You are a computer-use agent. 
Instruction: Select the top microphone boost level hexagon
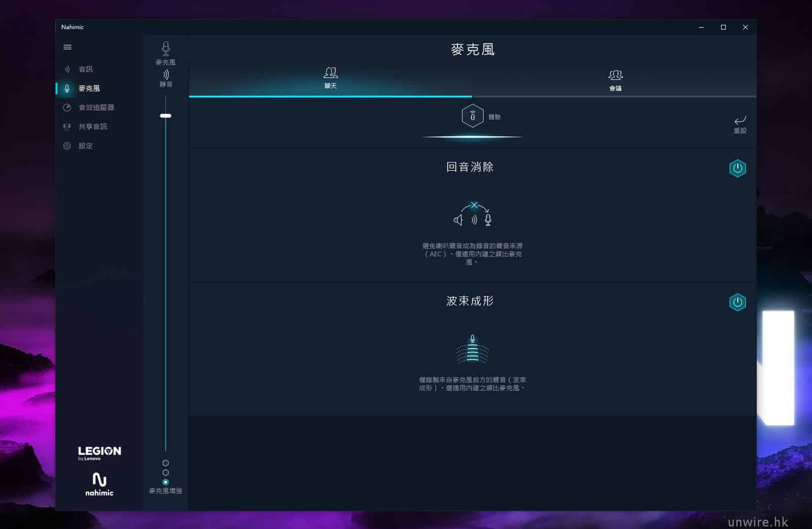[x=165, y=463]
